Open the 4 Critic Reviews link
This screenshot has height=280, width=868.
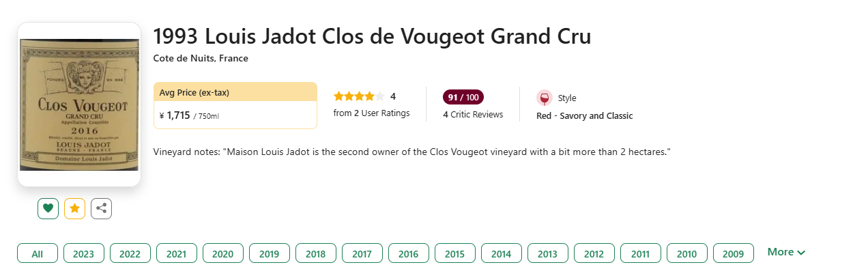[x=473, y=115]
